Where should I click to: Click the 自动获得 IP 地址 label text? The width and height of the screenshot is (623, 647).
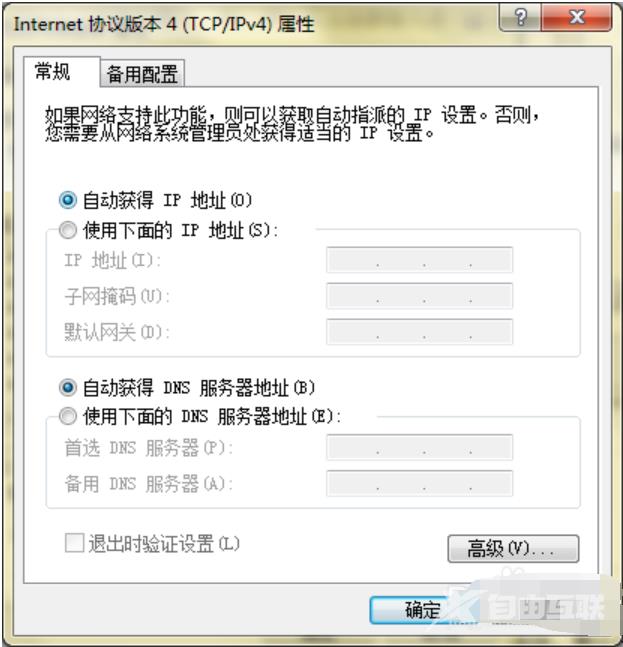[167, 201]
